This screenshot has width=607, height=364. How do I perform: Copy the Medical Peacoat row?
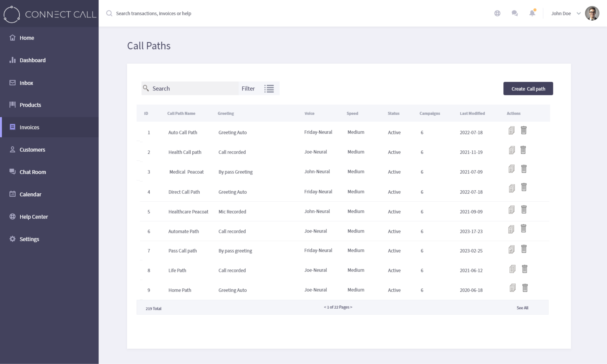point(512,169)
